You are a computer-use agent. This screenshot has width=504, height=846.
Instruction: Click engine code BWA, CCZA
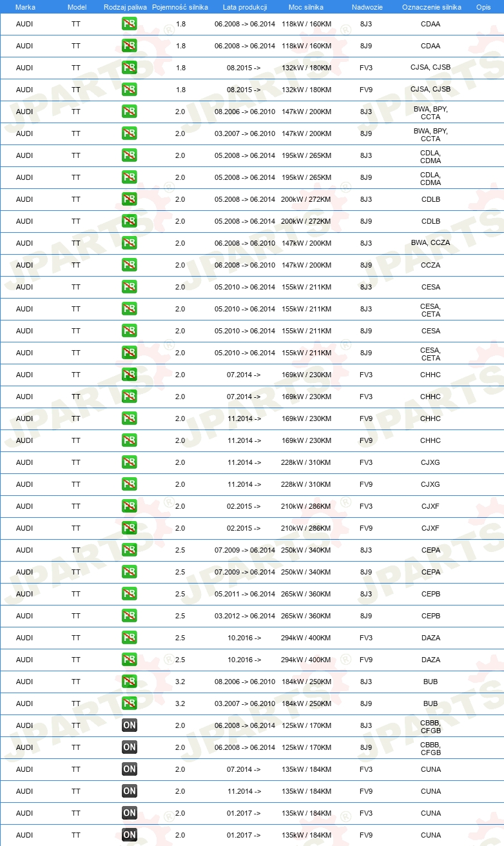pyautogui.click(x=431, y=243)
